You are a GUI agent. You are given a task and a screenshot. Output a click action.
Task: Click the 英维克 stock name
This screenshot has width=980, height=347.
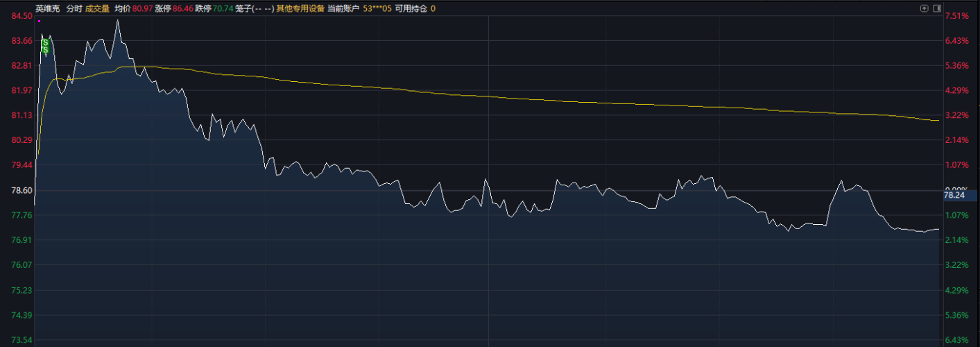tap(48, 8)
